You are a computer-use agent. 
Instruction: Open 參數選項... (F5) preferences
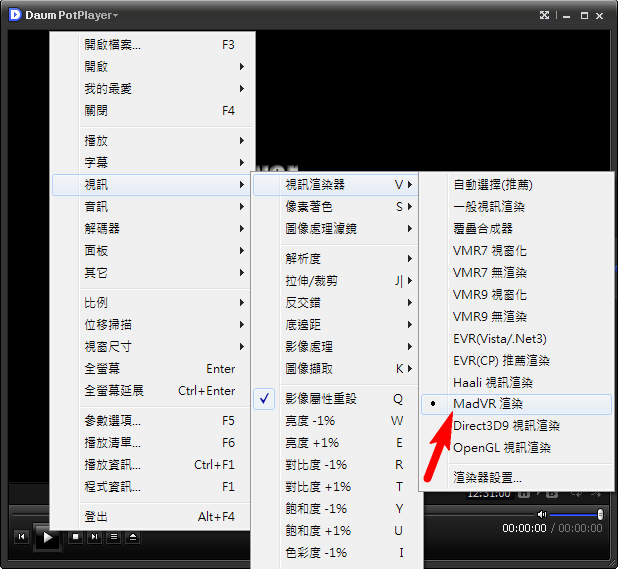[151, 421]
